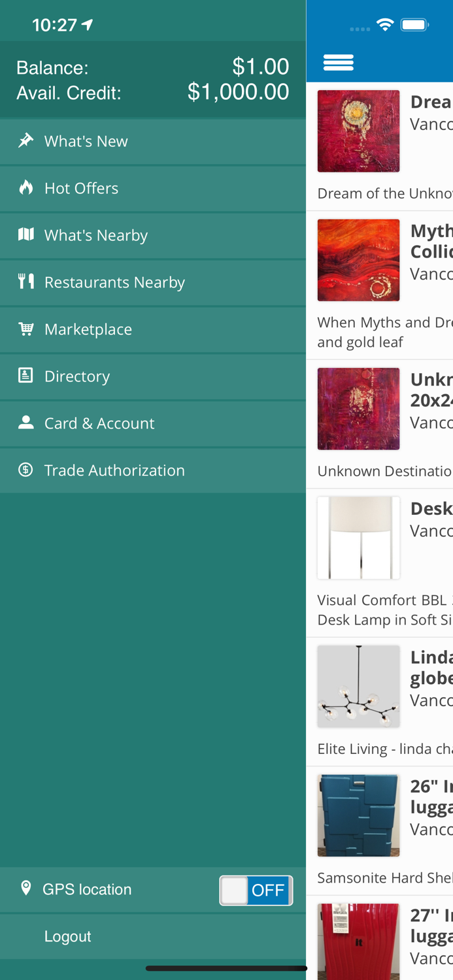The width and height of the screenshot is (453, 980).
Task: Select the shopping cart Marketplace icon
Action: [25, 329]
